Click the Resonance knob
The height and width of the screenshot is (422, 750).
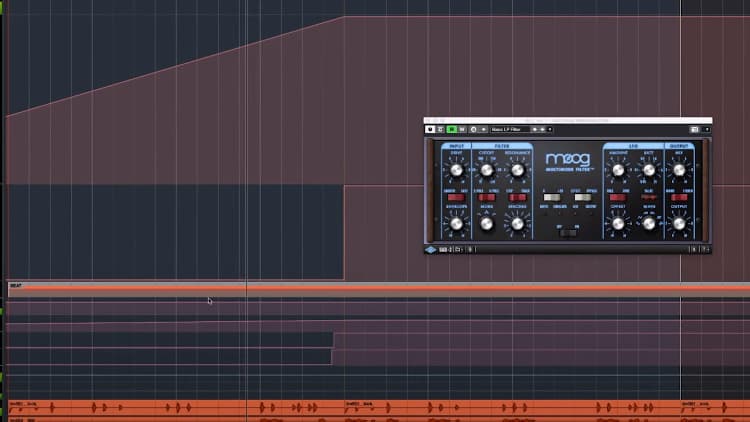point(517,170)
